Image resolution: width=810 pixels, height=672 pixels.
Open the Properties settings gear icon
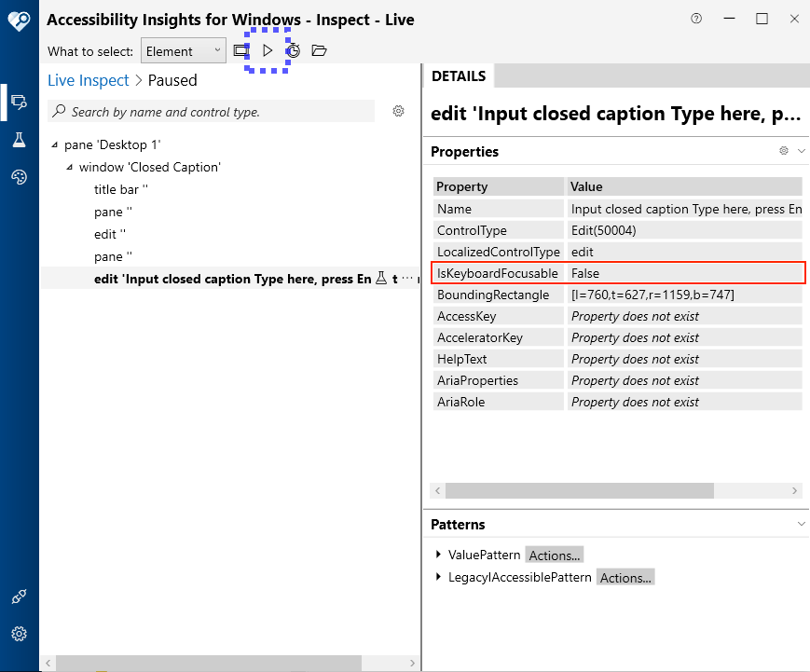coord(784,151)
